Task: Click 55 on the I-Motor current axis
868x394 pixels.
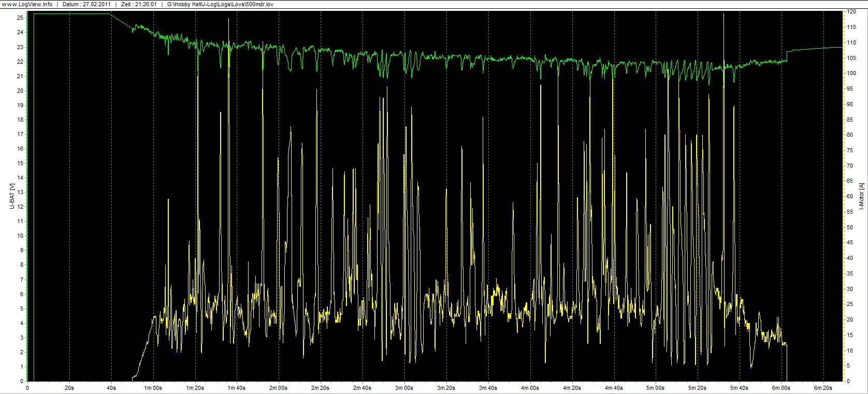Action: tap(850, 212)
